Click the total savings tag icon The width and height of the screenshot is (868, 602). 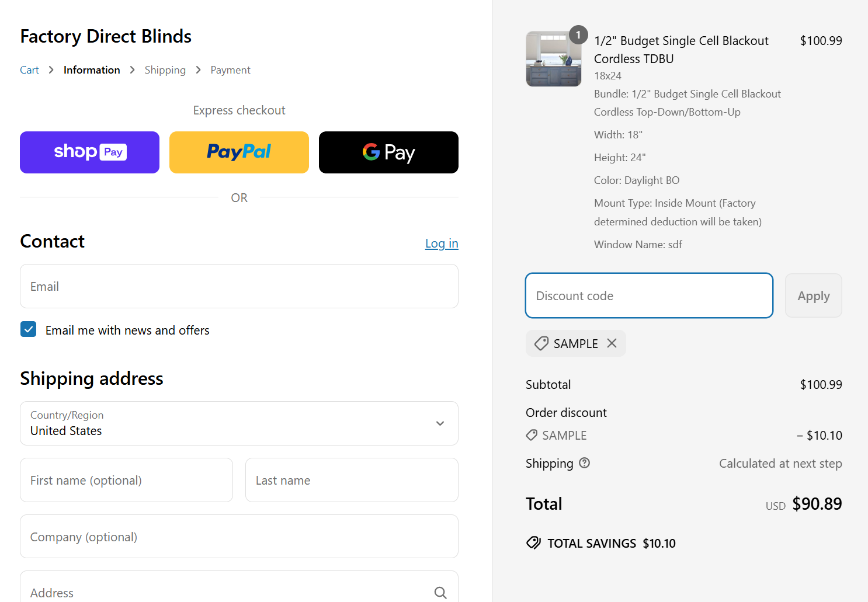pyautogui.click(x=533, y=543)
